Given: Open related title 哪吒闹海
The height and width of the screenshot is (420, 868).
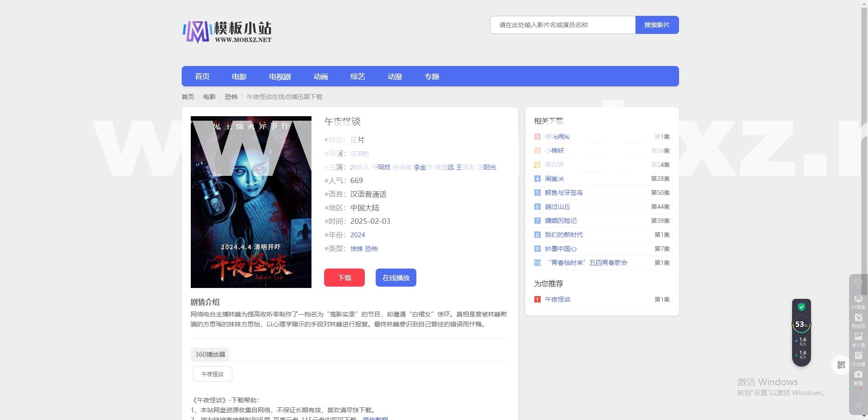Looking at the screenshot, I should click(x=557, y=137).
